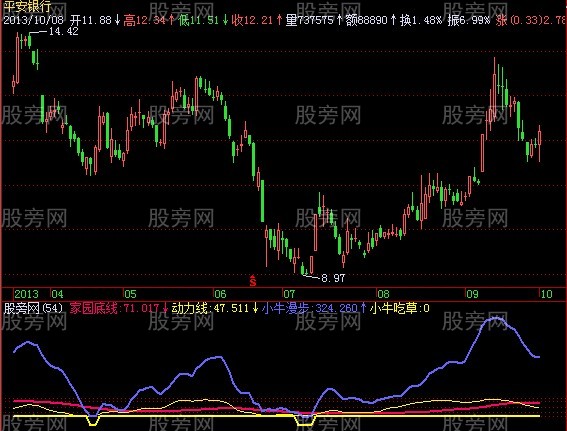
Task: Select the 04 month timeline marker
Action: (57, 294)
